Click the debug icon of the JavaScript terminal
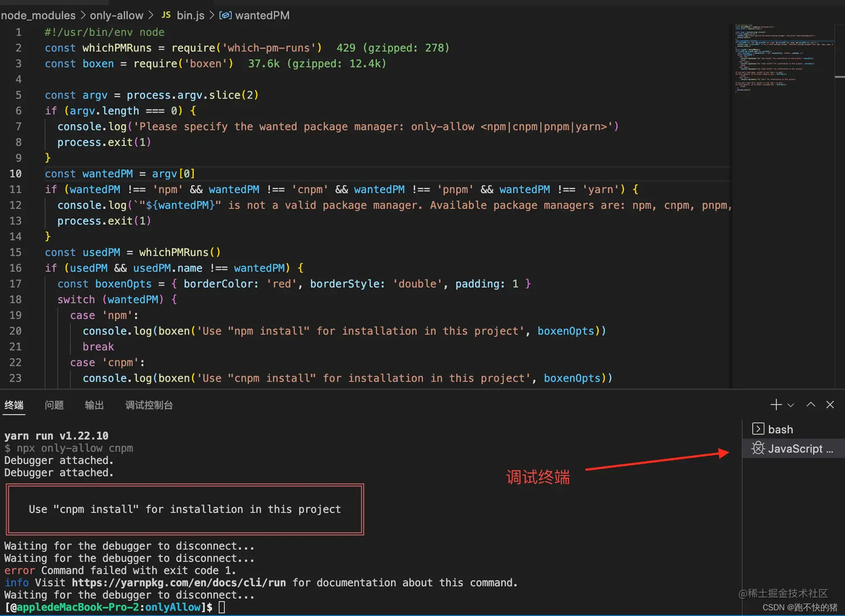This screenshot has height=616, width=845. [x=758, y=448]
